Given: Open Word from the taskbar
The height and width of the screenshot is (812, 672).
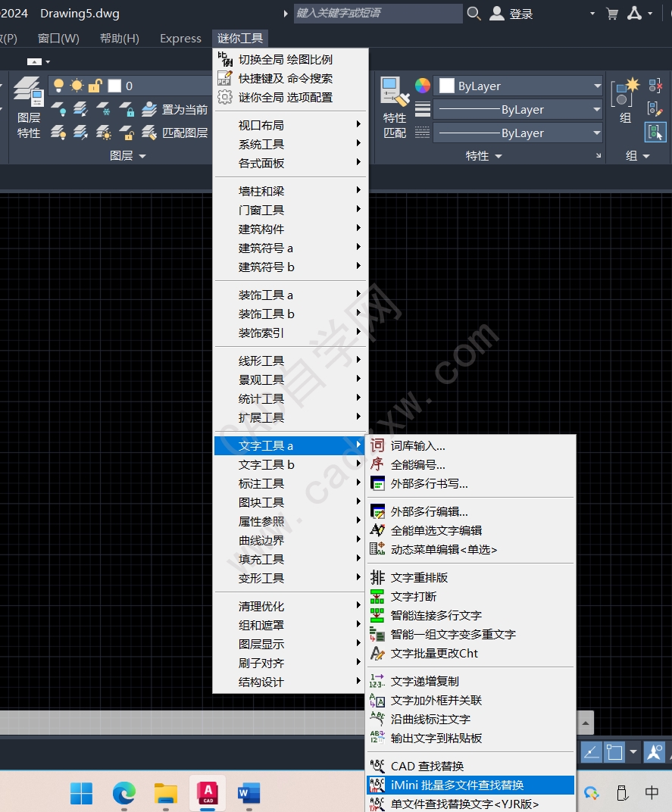Looking at the screenshot, I should (x=249, y=793).
